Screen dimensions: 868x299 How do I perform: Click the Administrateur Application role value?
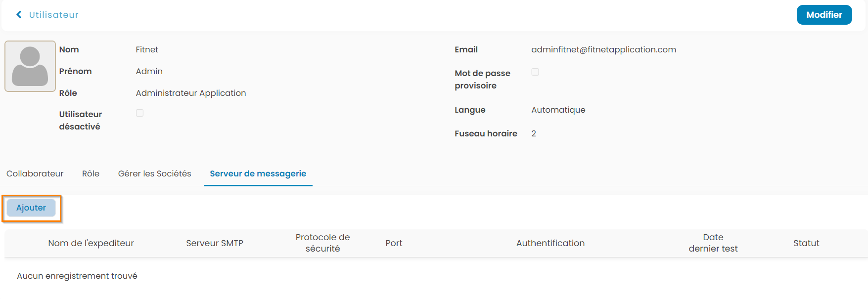(x=191, y=93)
